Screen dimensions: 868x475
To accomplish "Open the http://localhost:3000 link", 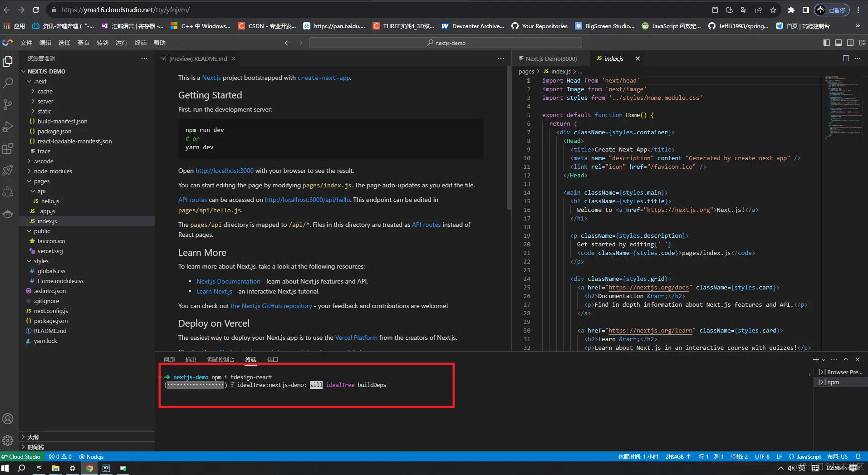I will click(225, 171).
